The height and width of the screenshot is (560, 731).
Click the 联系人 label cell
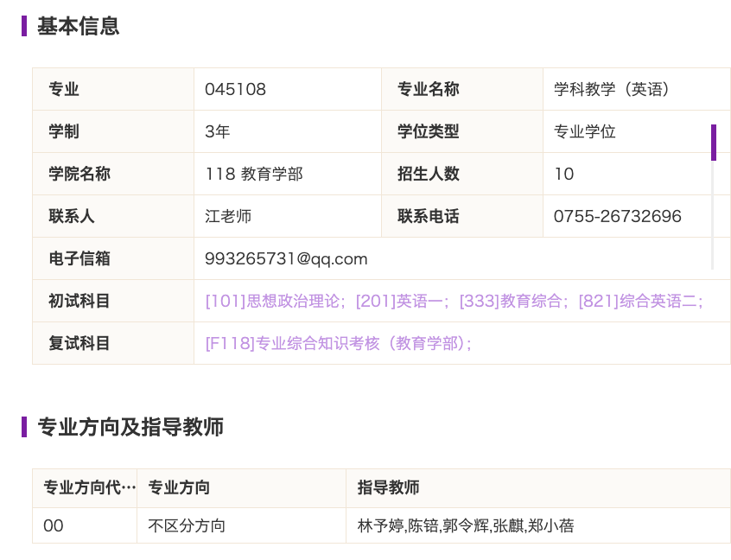point(113,216)
